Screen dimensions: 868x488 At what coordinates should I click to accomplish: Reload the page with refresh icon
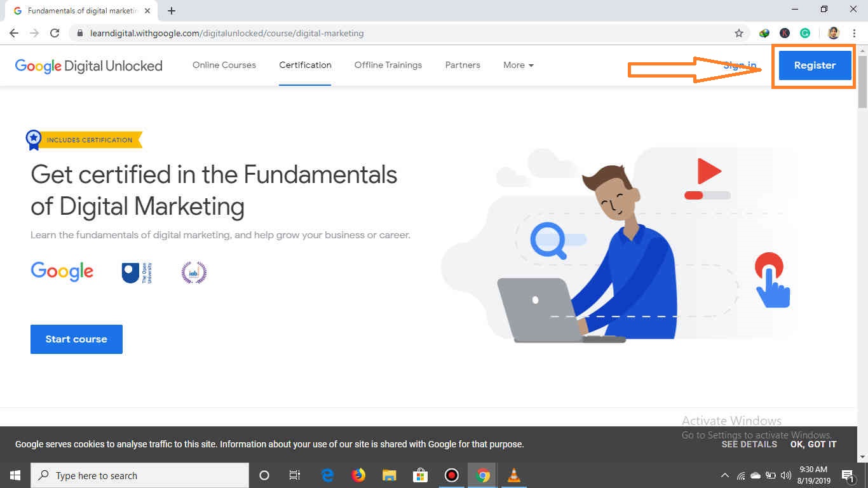(x=55, y=33)
